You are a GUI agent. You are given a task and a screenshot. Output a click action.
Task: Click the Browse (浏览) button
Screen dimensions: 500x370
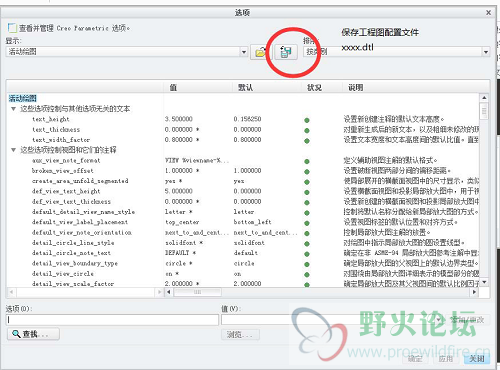(240, 334)
